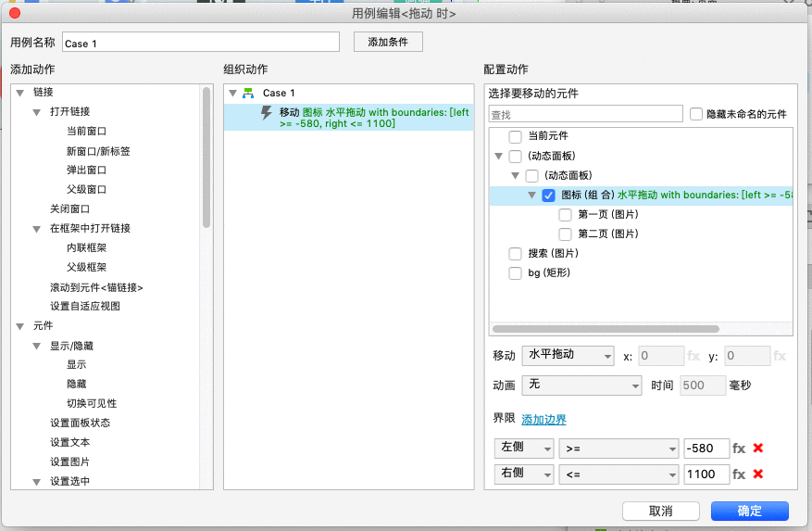Select the 弹出窗口 action
This screenshot has width=812, height=531.
click(86, 171)
